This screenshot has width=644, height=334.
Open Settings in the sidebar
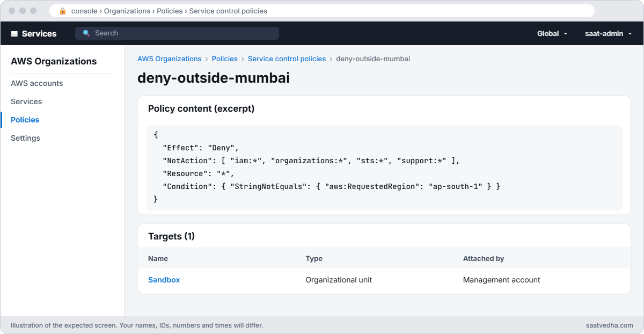25,138
